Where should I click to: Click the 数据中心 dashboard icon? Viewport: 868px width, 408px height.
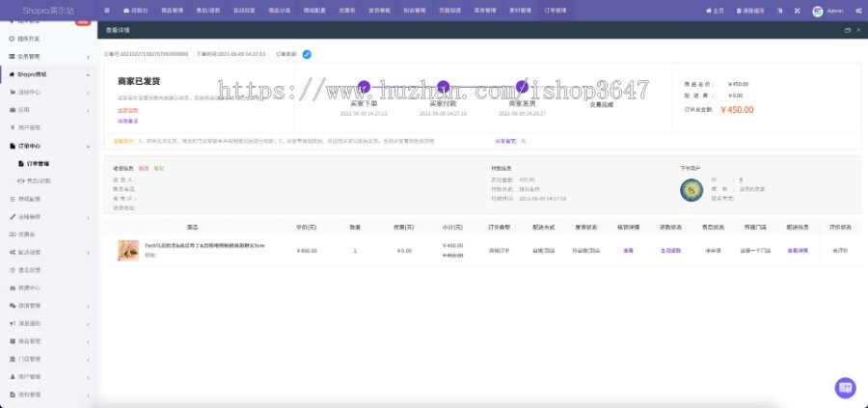click(x=13, y=287)
